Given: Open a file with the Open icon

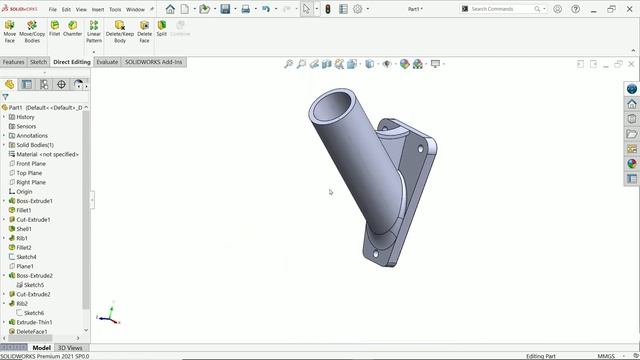Looking at the screenshot, I should coord(204,9).
